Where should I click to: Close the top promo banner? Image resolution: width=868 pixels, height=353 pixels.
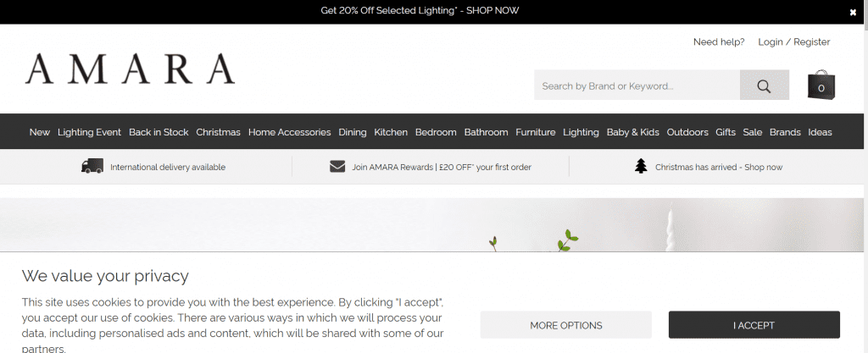coord(853,12)
